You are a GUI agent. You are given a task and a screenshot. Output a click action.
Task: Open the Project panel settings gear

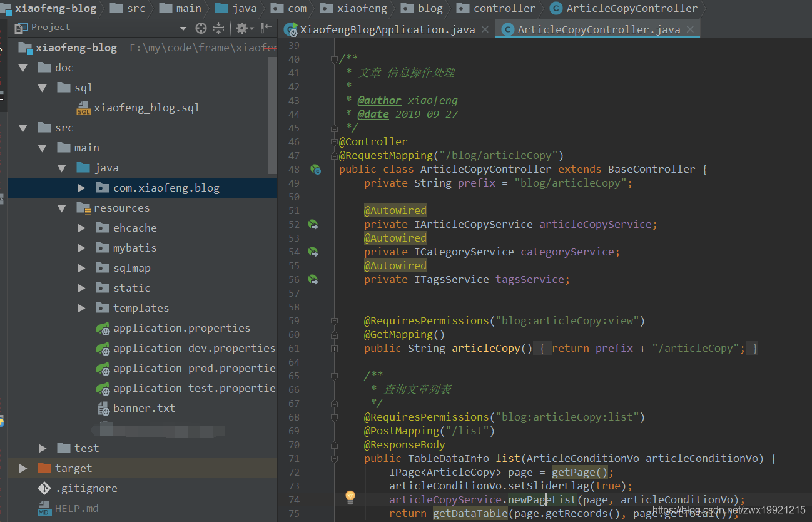coord(241,28)
